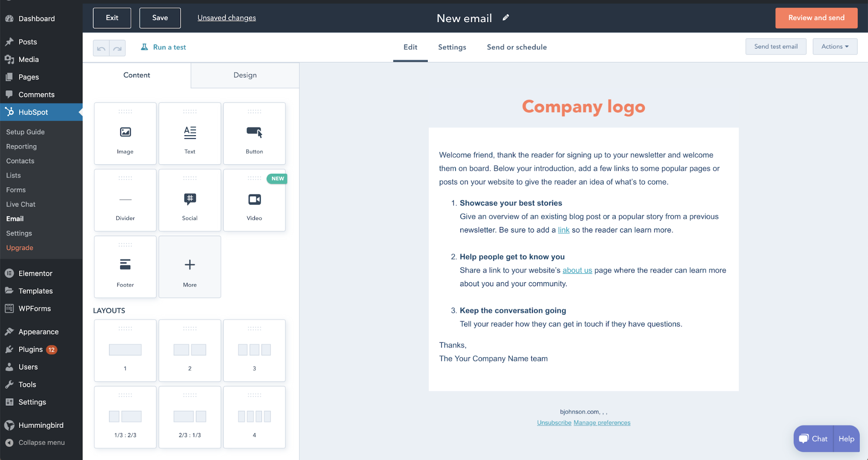Switch to the Design tab
This screenshot has width=868, height=460.
click(245, 75)
